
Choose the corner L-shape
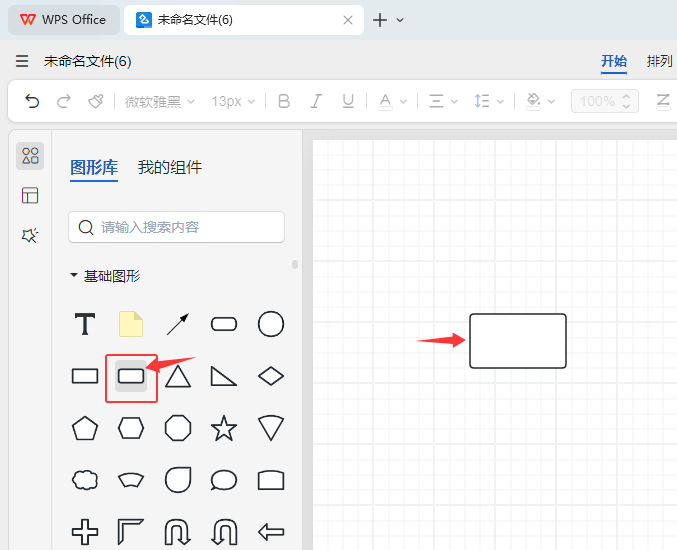tap(131, 532)
